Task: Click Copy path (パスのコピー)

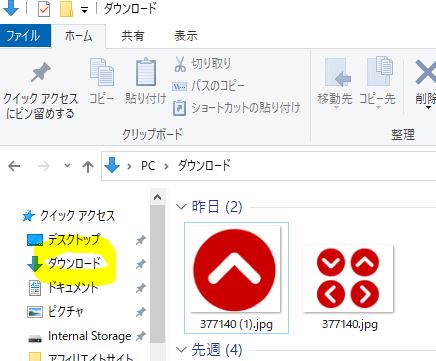Action: [208, 86]
